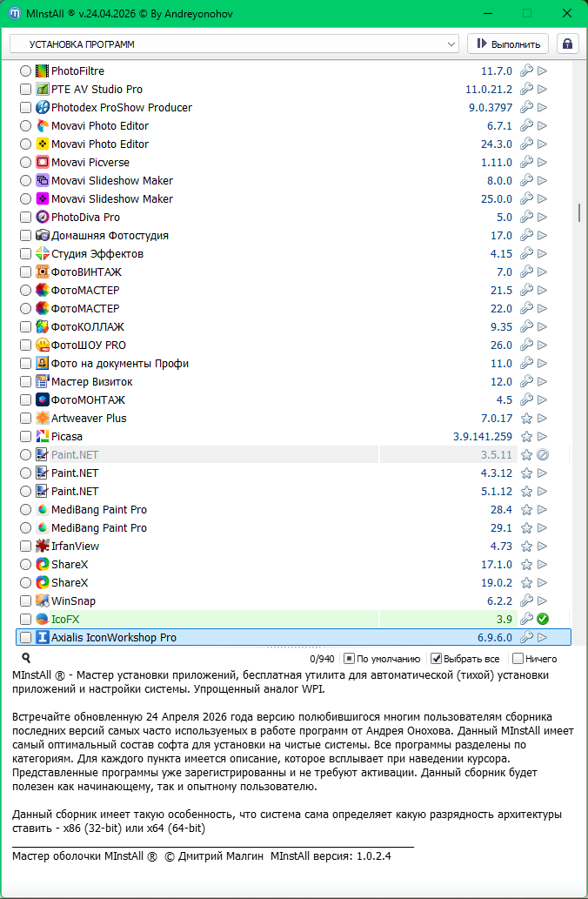The image size is (588, 899).
Task: Click the PhotoDiva Pro application icon
Action: pos(43,218)
